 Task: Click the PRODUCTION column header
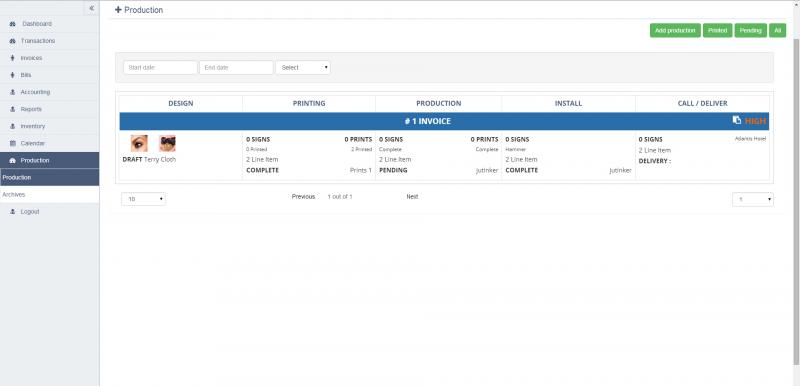438,104
